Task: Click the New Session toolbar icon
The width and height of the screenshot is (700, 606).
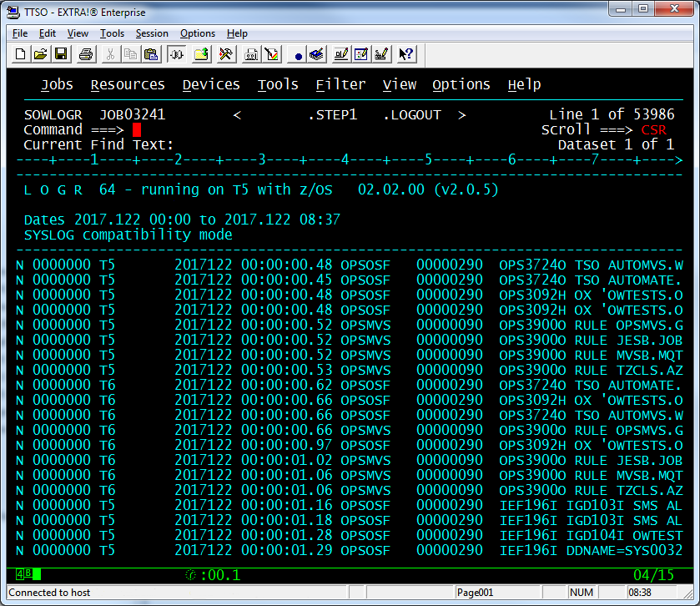Action: pyautogui.click(x=21, y=54)
